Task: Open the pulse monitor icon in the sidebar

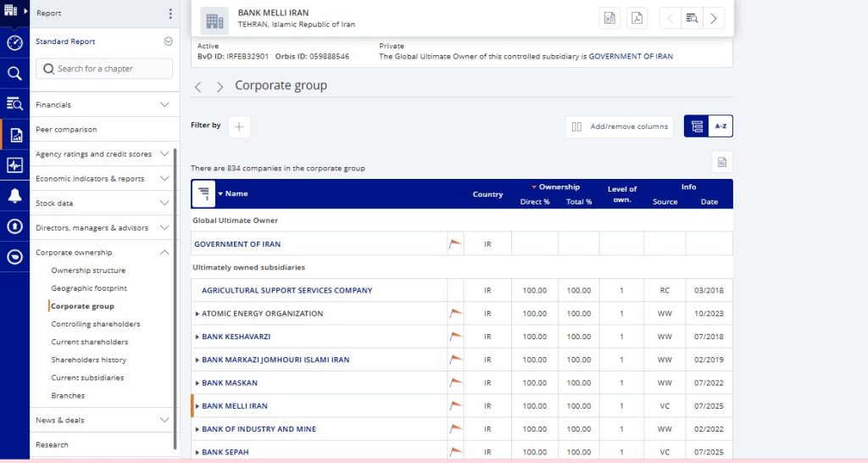Action: (14, 165)
